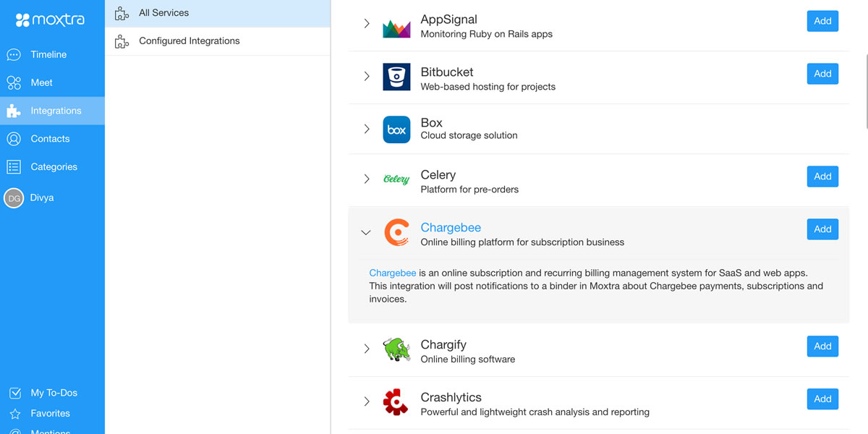Screen dimensions: 868x434
Task: Add the Bitbucket integration
Action: tap(822, 74)
